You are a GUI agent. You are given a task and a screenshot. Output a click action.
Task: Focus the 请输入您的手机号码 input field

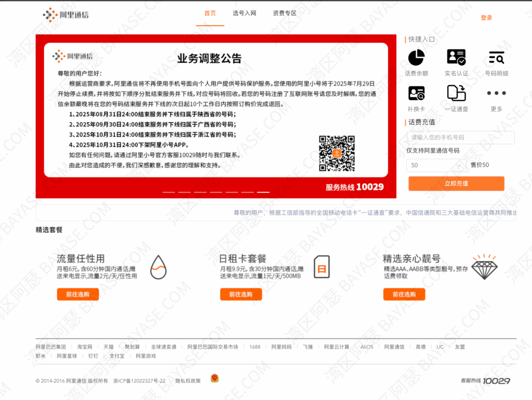tap(460, 138)
